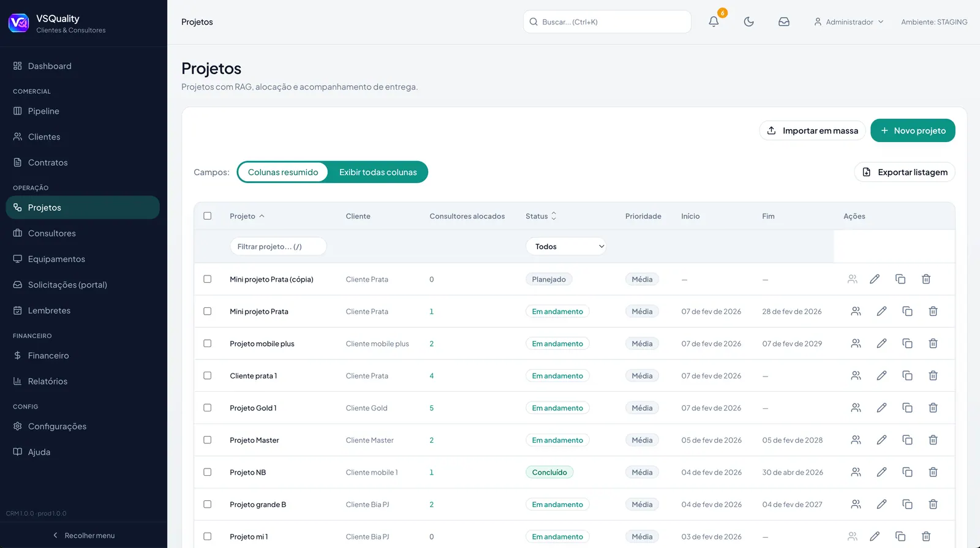Switch to Exibir todas colunas view
This screenshot has height=548, width=980.
tap(378, 172)
